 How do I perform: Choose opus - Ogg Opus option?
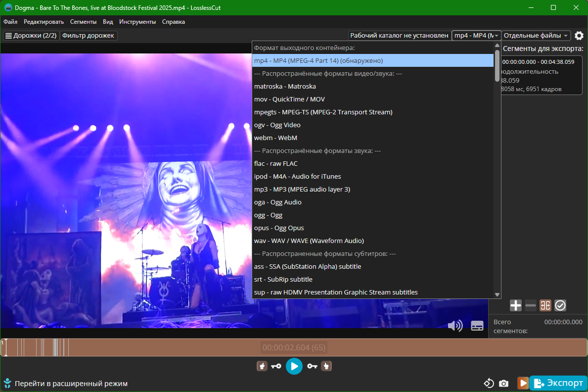pyautogui.click(x=373, y=228)
